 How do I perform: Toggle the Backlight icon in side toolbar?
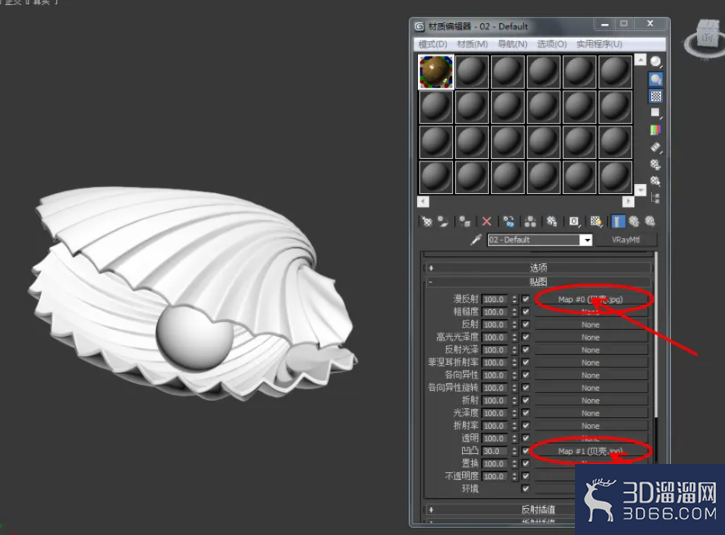tap(655, 79)
